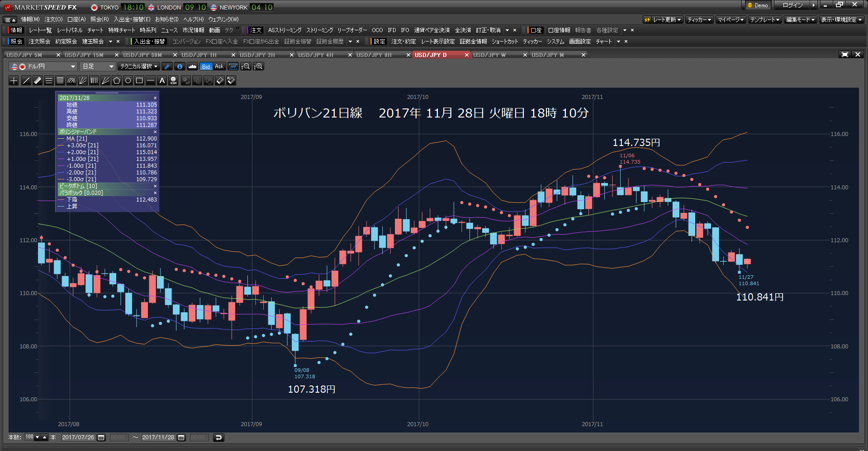Open the icon stamp tool
This screenshot has width=868, height=451.
[173, 80]
